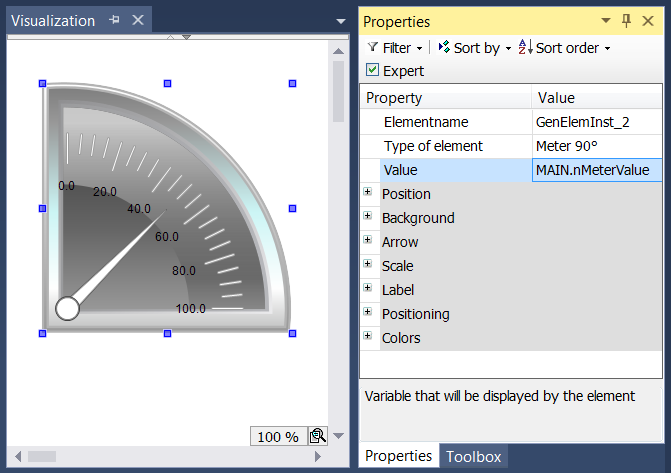This screenshot has width=671, height=473.
Task: Edit the MAIN.nMeterValue field
Action: coord(597,170)
